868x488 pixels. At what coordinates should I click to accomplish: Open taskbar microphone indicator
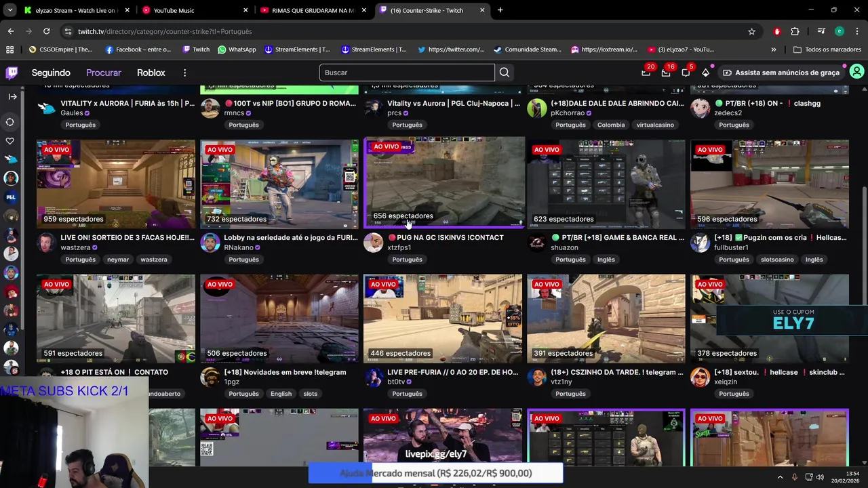tap(795, 477)
